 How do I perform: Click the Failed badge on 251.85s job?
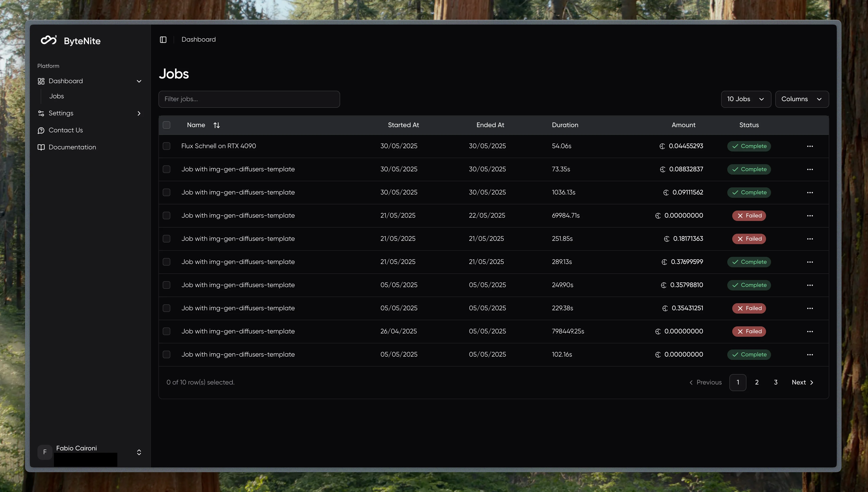(x=749, y=239)
